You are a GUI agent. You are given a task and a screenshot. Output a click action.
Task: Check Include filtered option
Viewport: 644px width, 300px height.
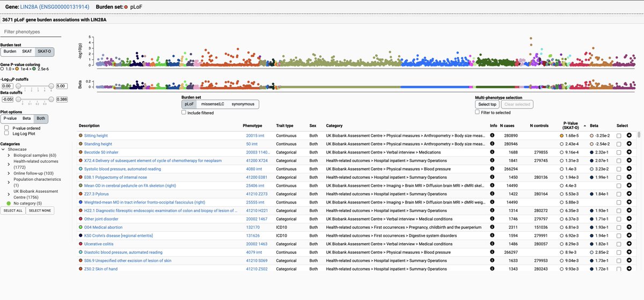[x=184, y=113]
